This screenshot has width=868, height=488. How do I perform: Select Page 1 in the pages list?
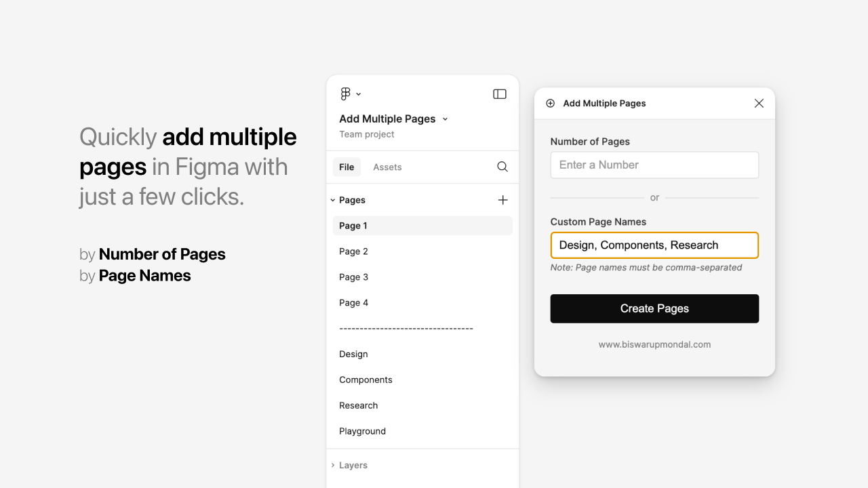click(x=422, y=226)
